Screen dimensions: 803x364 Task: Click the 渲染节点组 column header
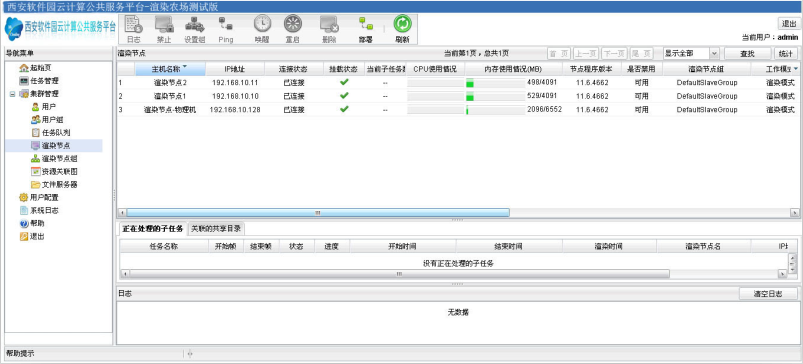point(706,69)
